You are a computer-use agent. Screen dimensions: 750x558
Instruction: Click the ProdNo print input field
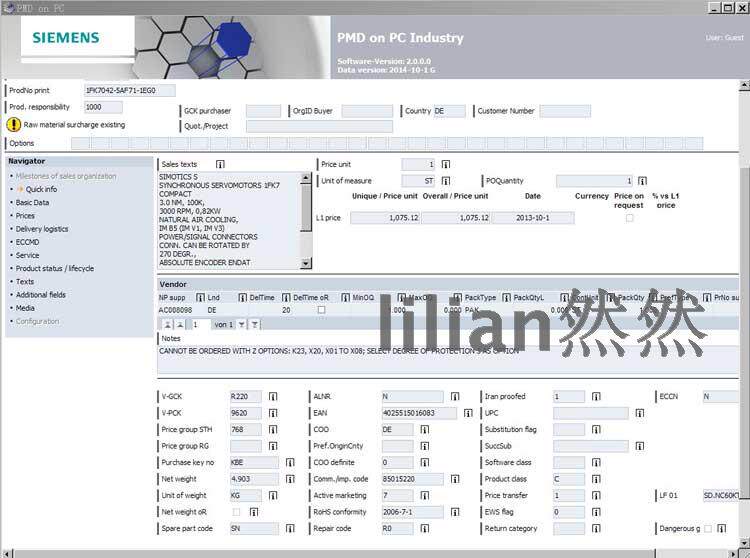point(130,90)
